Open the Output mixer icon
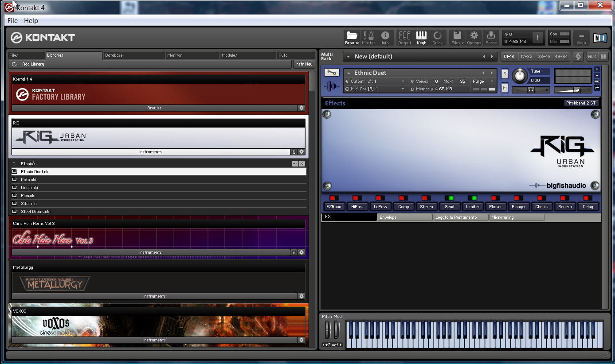 [x=404, y=38]
